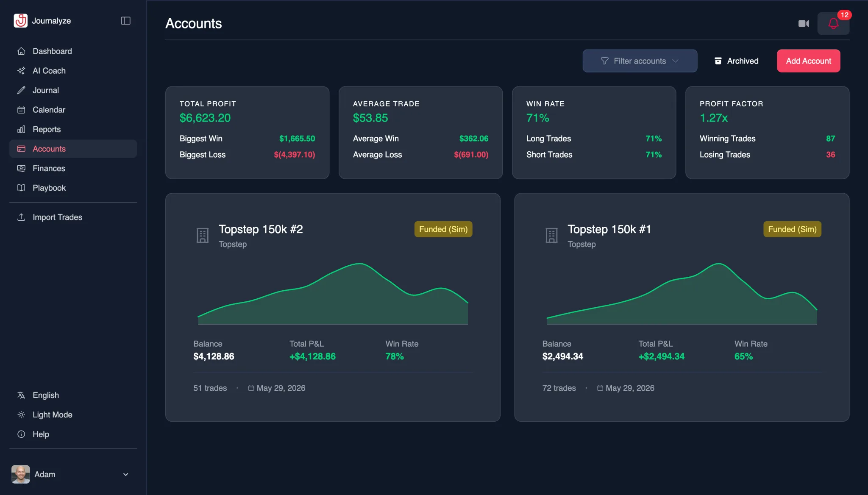Screen dimensions: 868x495
Task: Click the Help info icon
Action: click(21, 434)
